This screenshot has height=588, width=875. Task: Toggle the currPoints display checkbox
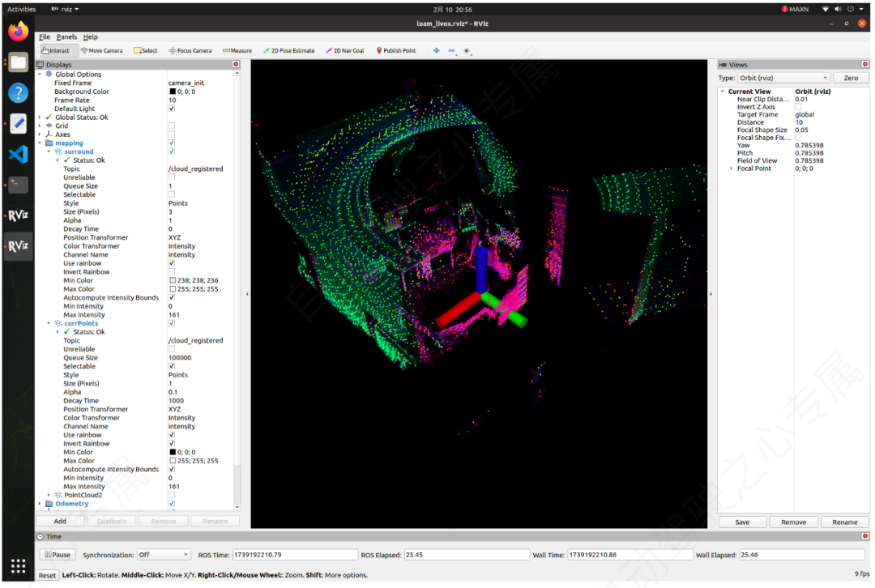171,323
